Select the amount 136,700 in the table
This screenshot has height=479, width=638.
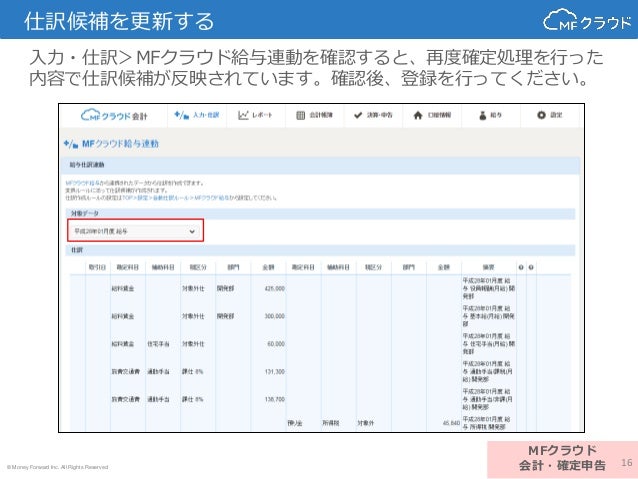coord(275,399)
